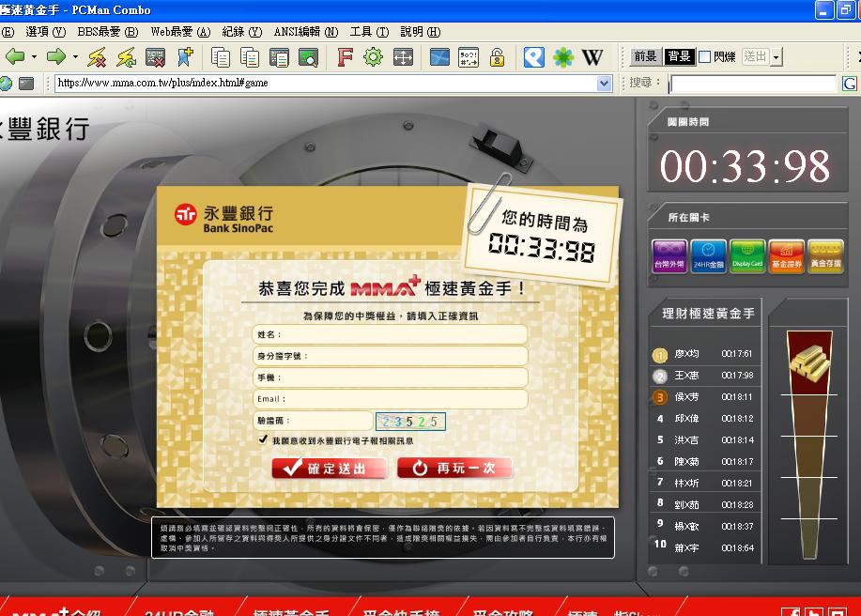Image resolution: width=861 pixels, height=616 pixels.
Task: Click the red 再玩一次 play again button
Action: (x=454, y=468)
